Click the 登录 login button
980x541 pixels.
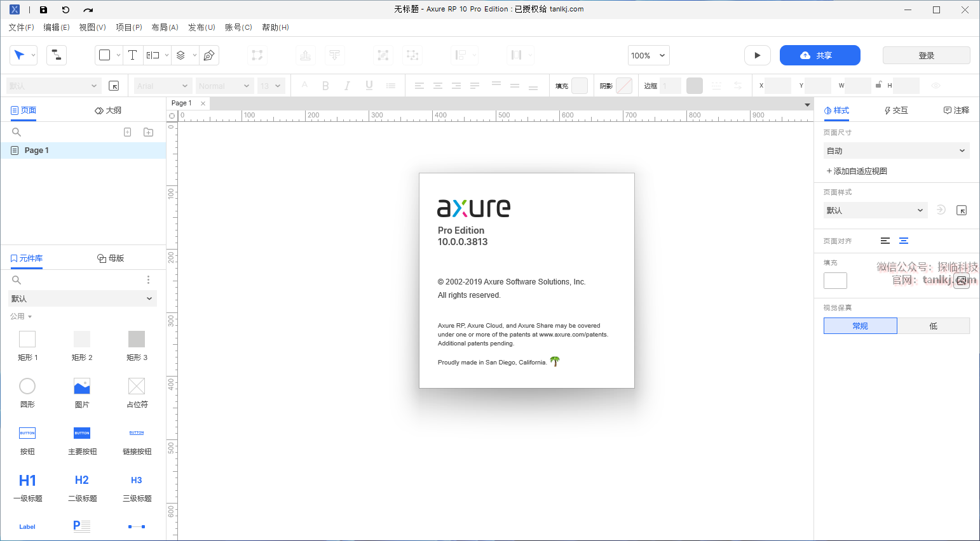(926, 55)
